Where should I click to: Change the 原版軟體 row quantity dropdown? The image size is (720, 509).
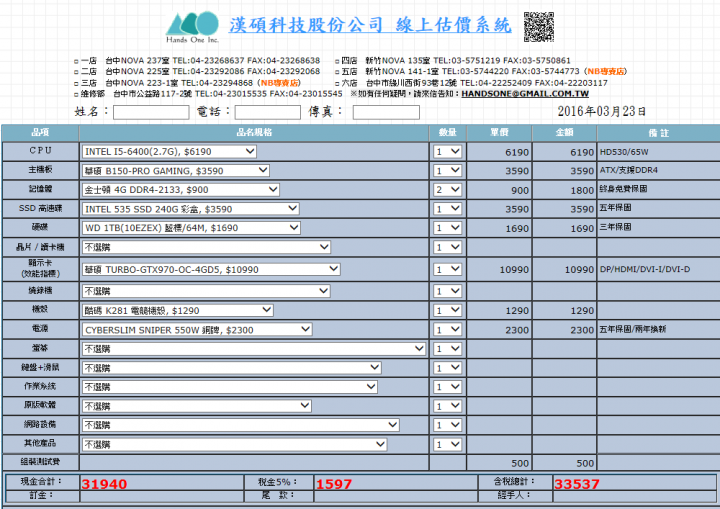[447, 406]
